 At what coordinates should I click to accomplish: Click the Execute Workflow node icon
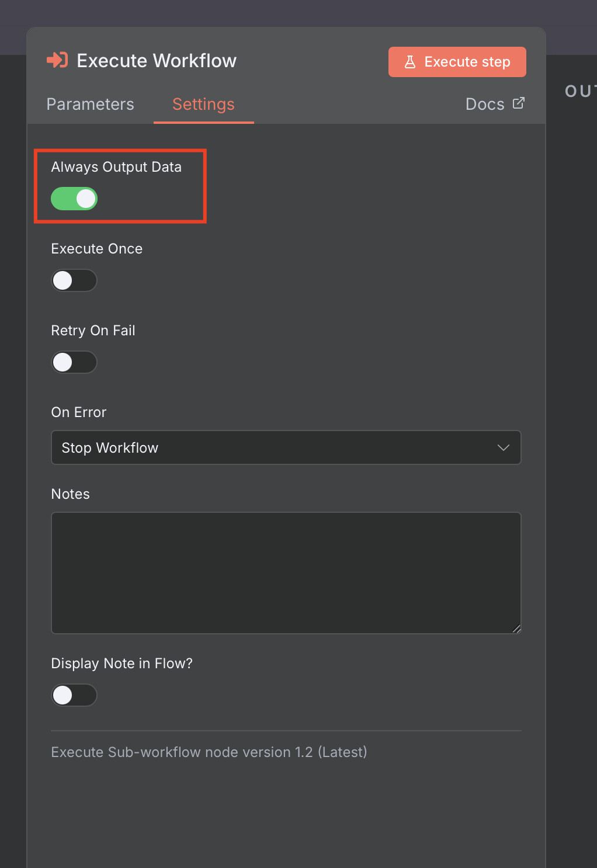tap(57, 60)
